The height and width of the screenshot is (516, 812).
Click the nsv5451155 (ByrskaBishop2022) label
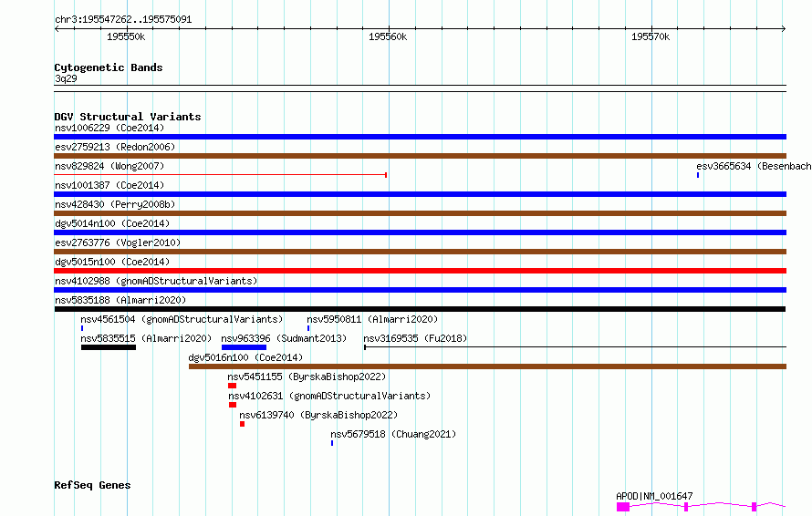pyautogui.click(x=307, y=377)
